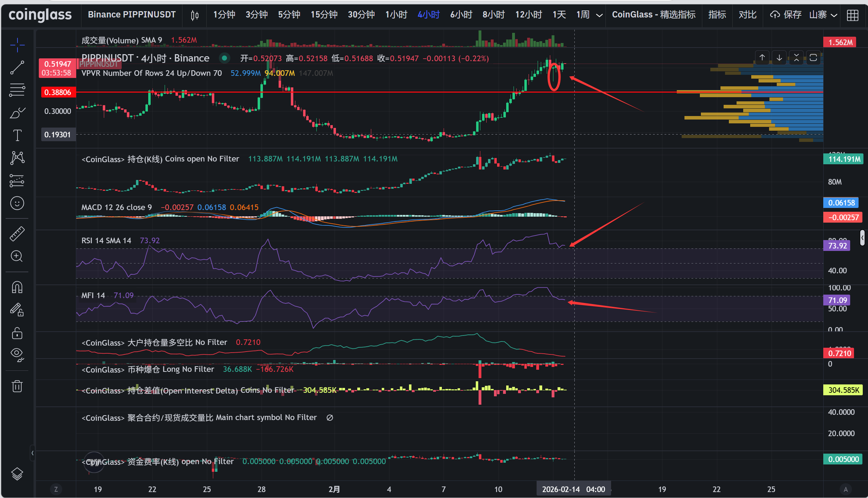The height and width of the screenshot is (498, 868).
Task: Open the emoji sticker tool
Action: point(17,203)
